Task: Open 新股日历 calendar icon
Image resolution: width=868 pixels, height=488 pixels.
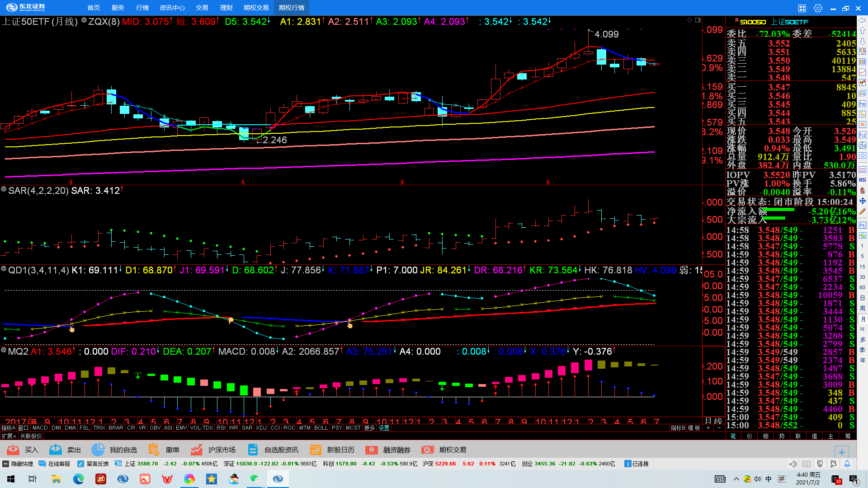Action: pos(316,450)
